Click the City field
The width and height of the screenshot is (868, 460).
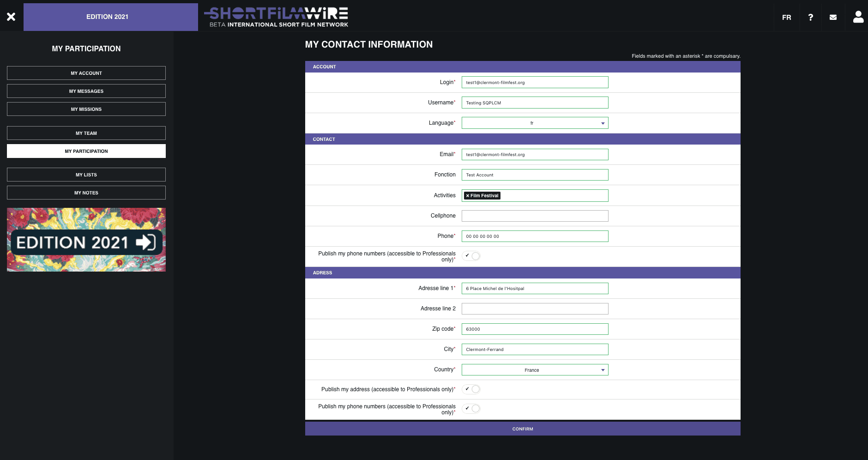pyautogui.click(x=535, y=350)
